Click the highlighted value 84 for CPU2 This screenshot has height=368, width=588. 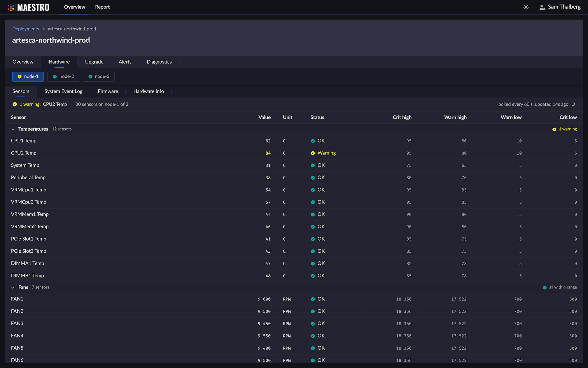click(x=268, y=153)
